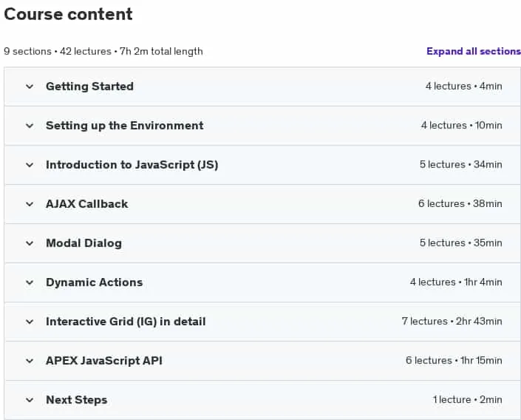Click Expand all sections link

pyautogui.click(x=474, y=51)
